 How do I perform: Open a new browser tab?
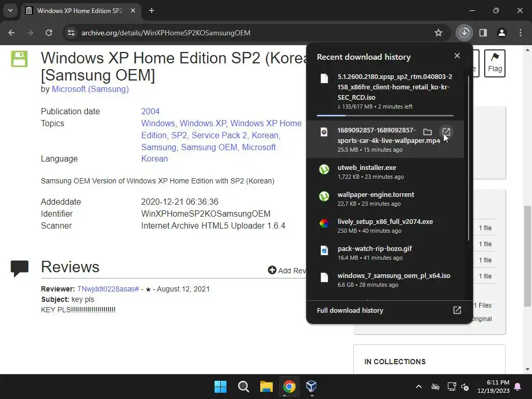point(152,10)
